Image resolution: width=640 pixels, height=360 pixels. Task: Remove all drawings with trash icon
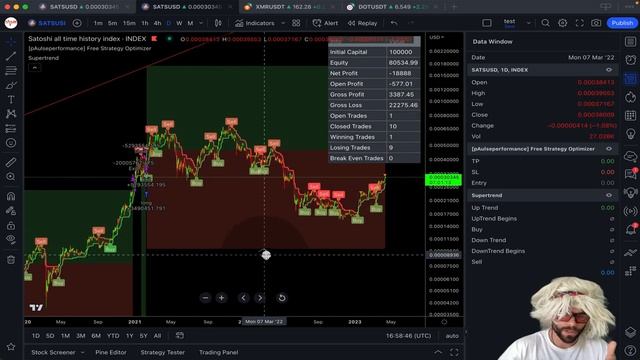click(x=11, y=260)
